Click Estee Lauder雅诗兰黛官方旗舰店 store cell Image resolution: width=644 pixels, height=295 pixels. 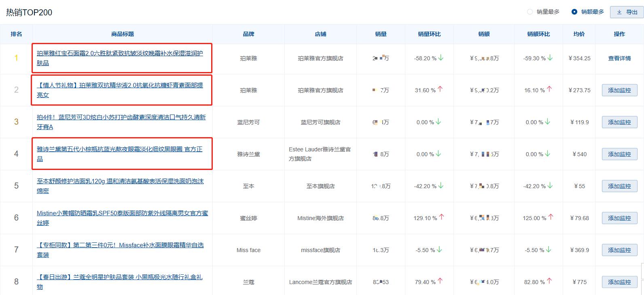click(320, 154)
